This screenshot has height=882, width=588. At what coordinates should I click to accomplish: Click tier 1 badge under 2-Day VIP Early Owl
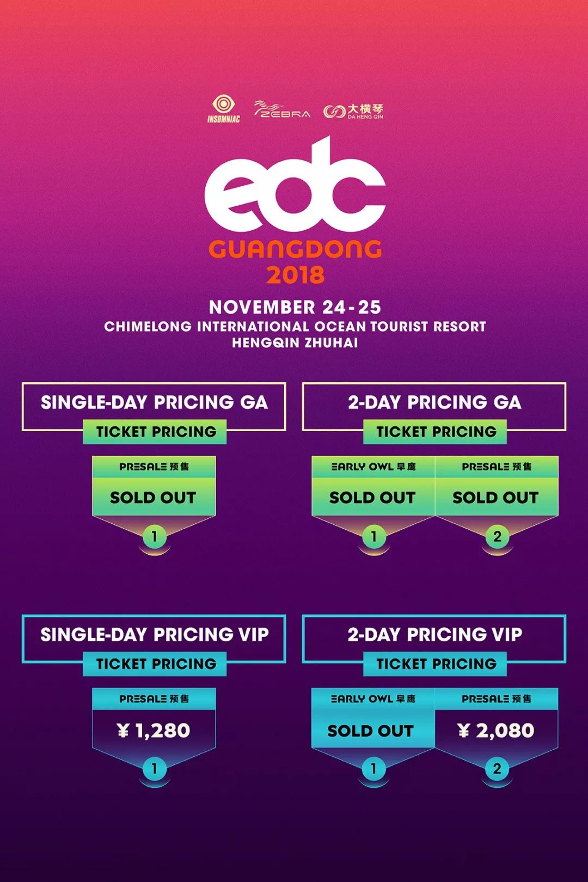pos(373,769)
